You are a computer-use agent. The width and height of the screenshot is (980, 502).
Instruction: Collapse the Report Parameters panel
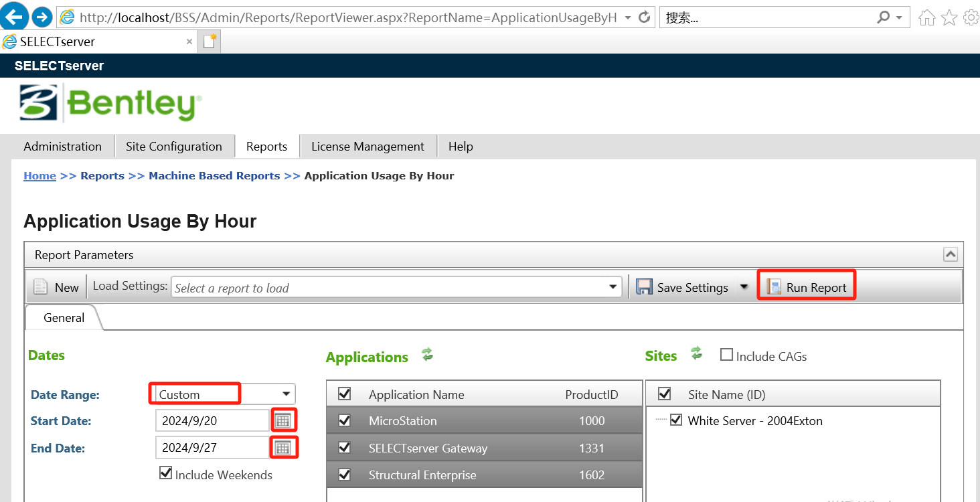point(950,254)
